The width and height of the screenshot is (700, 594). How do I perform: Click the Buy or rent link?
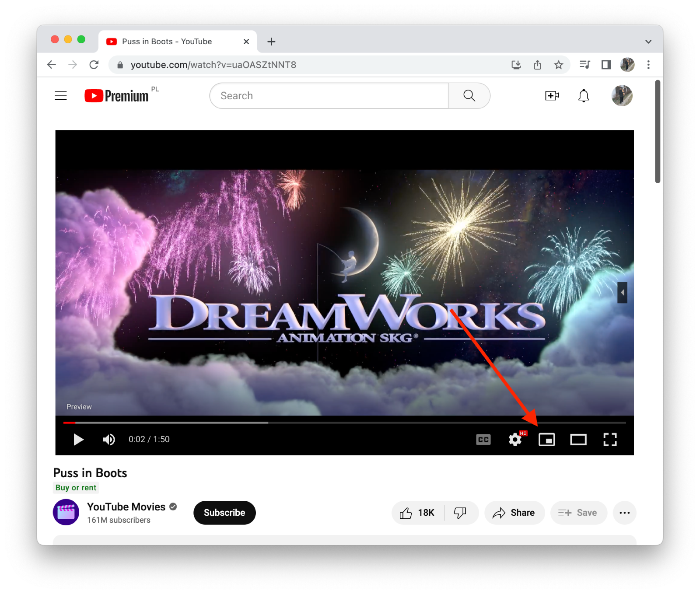[x=75, y=487]
